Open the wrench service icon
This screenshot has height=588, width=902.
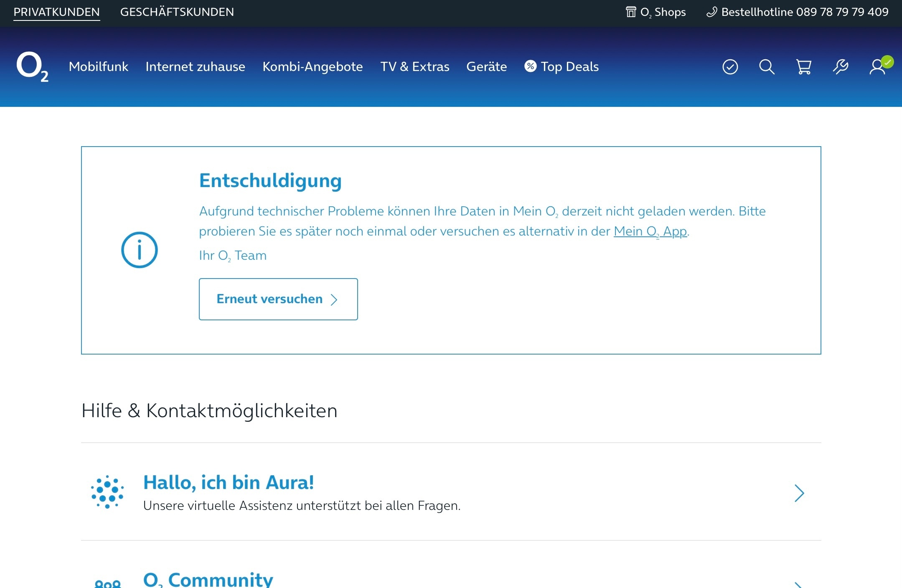pos(840,67)
